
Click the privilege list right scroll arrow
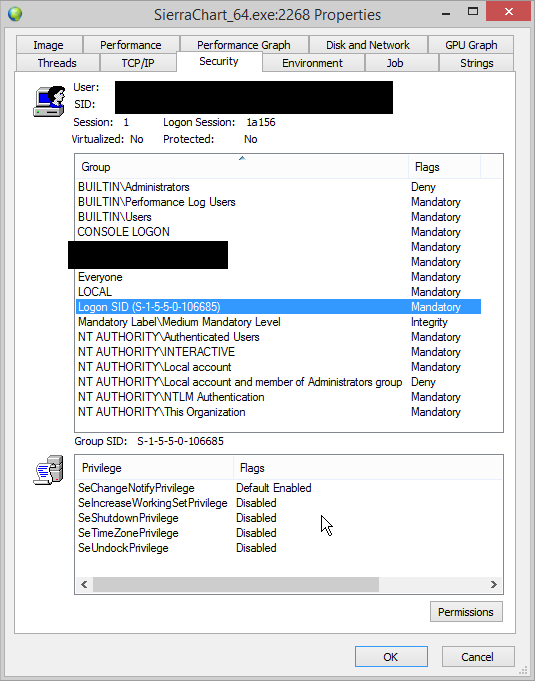[x=494, y=585]
